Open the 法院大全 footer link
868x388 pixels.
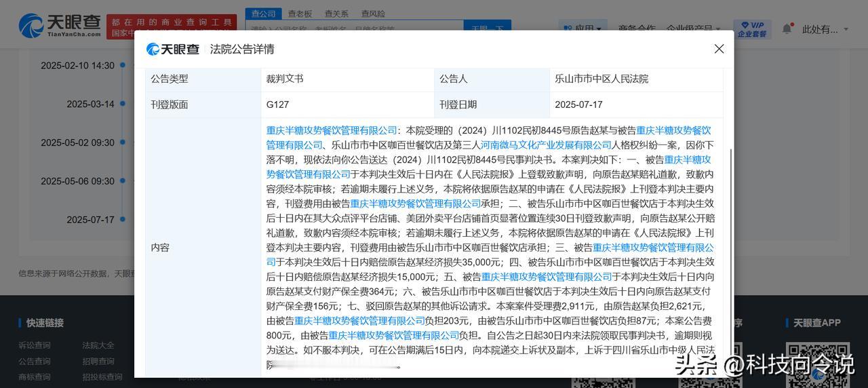pos(99,345)
